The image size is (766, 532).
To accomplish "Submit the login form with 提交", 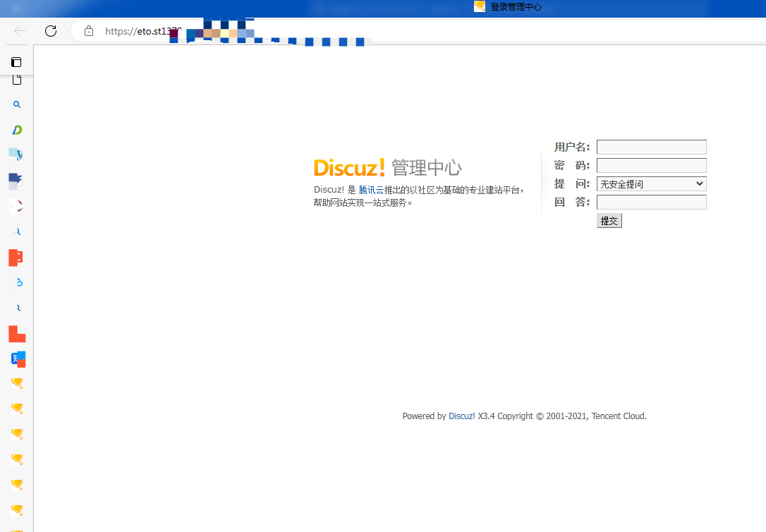I will (609, 221).
